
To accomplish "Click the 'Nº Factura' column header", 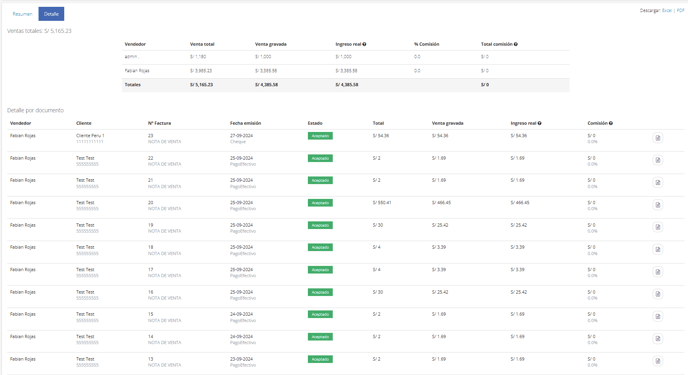I will pyautogui.click(x=159, y=123).
